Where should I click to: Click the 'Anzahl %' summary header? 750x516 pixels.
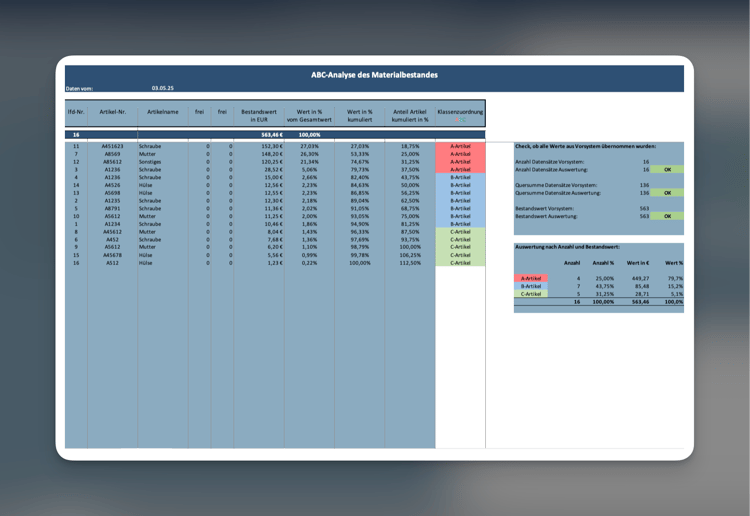(603, 263)
